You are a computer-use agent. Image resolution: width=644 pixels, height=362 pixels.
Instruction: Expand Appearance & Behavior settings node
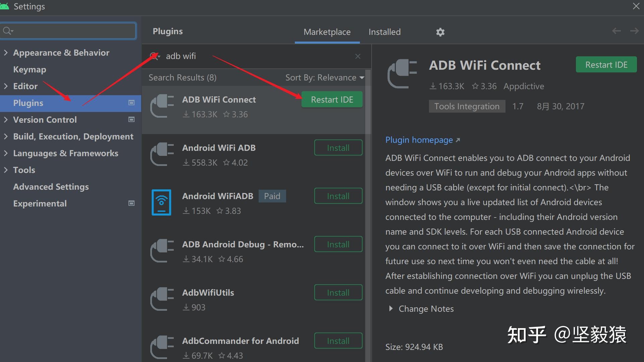tap(6, 53)
